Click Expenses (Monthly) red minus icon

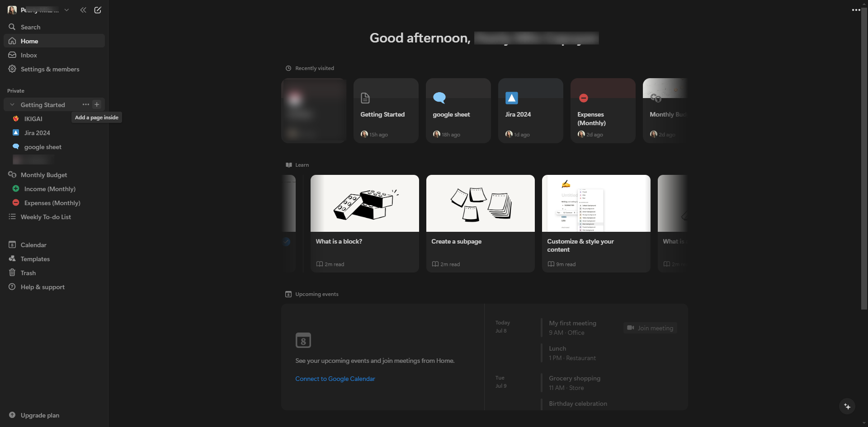(16, 203)
